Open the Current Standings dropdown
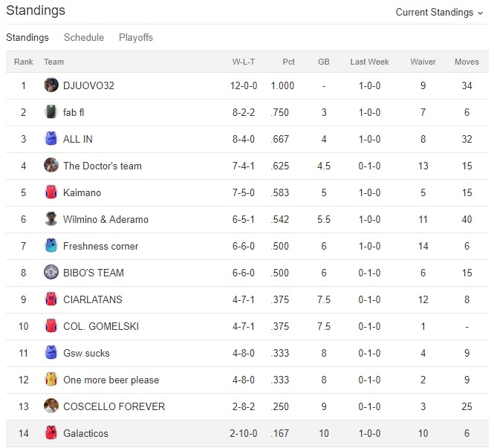Screen dimensions: 494x448 click(x=439, y=12)
